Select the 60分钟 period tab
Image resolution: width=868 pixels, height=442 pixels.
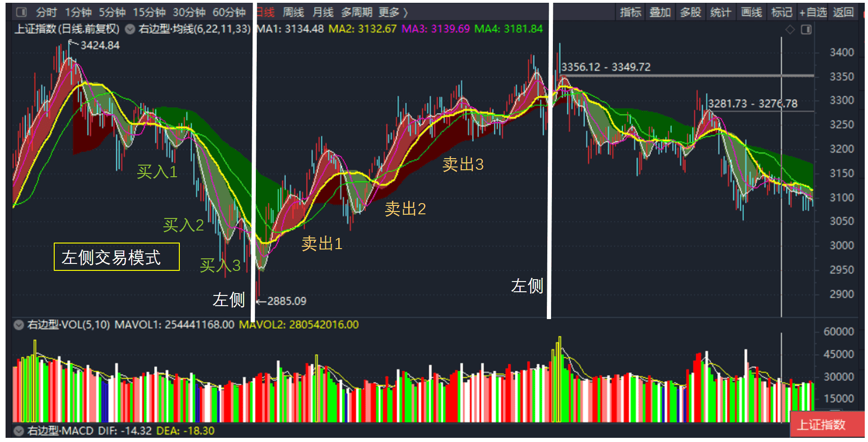(229, 12)
